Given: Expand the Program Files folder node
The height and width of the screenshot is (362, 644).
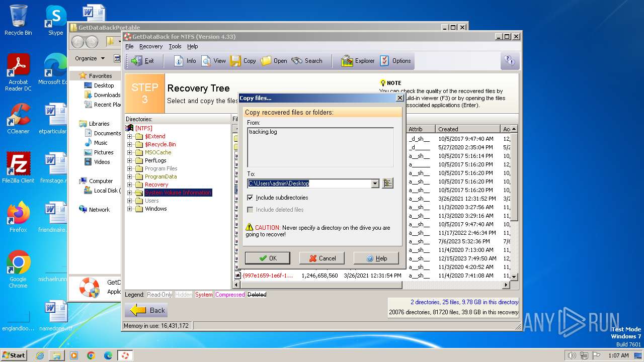Looking at the screenshot, I should click(130, 168).
